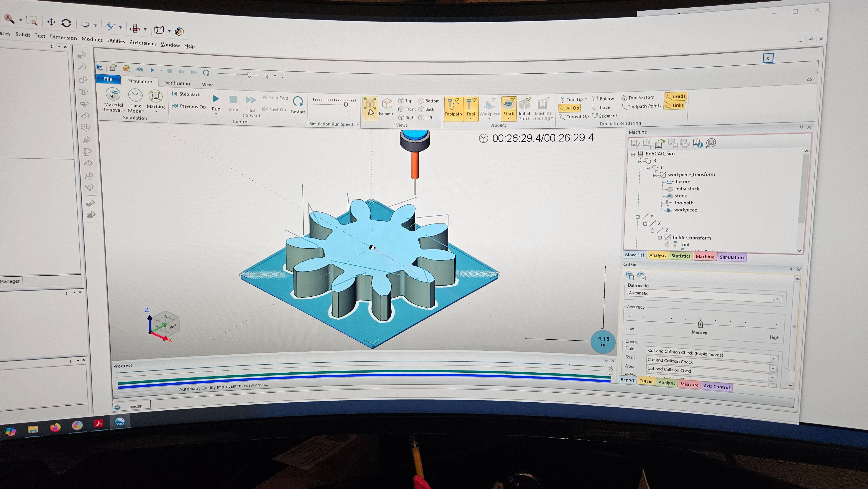Switch to Machine simulation mode
868x489 pixels.
coord(156,101)
